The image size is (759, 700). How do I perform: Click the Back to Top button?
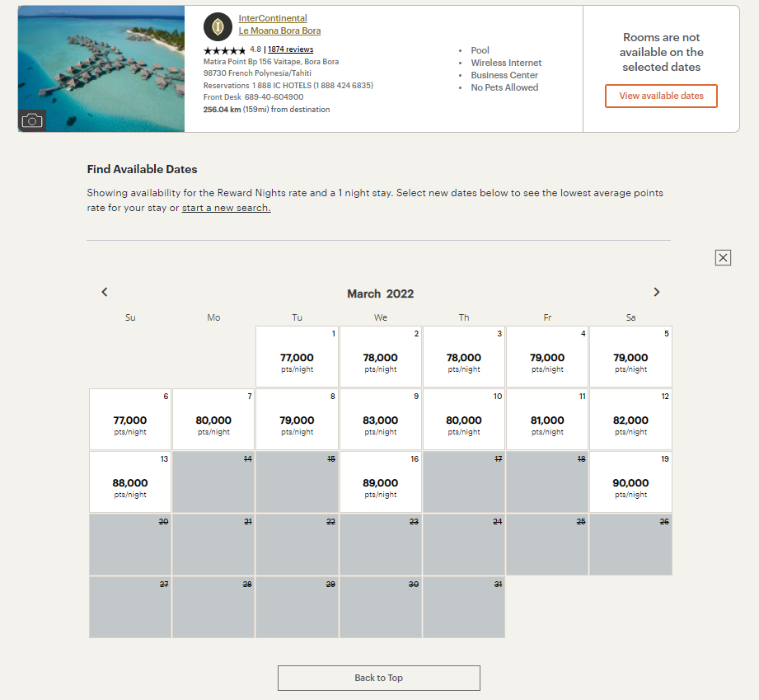point(378,678)
